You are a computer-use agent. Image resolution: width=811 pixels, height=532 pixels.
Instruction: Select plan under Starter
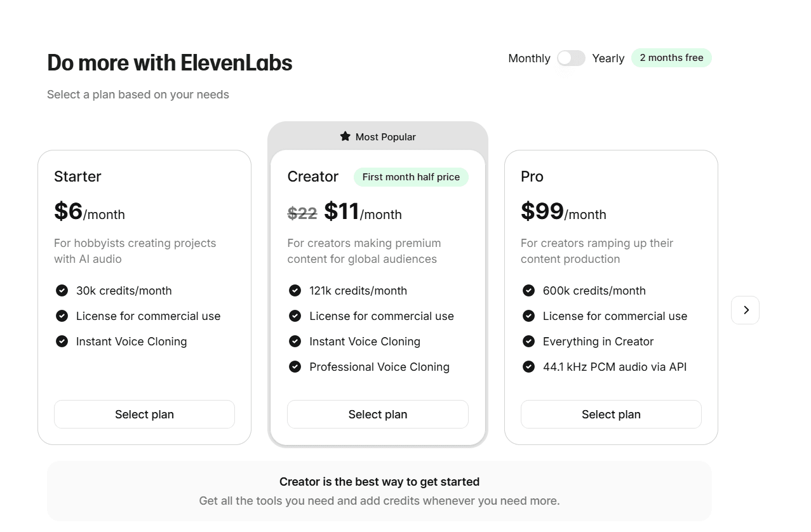click(x=144, y=415)
